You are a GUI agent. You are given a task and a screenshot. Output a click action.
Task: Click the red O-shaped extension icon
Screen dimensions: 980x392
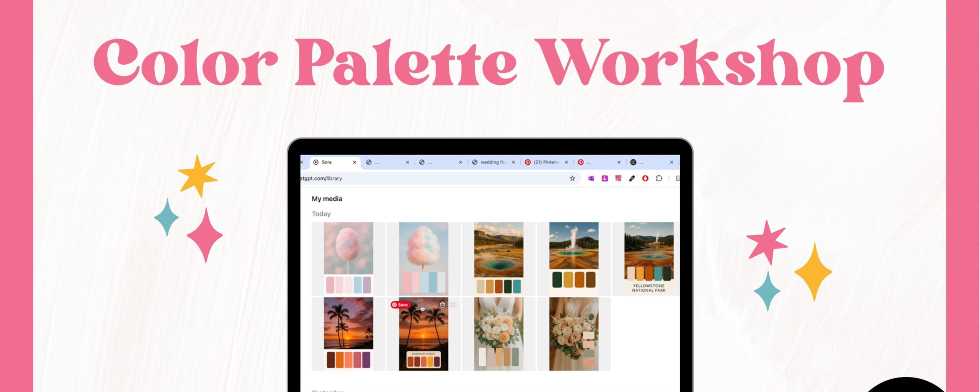(x=645, y=178)
